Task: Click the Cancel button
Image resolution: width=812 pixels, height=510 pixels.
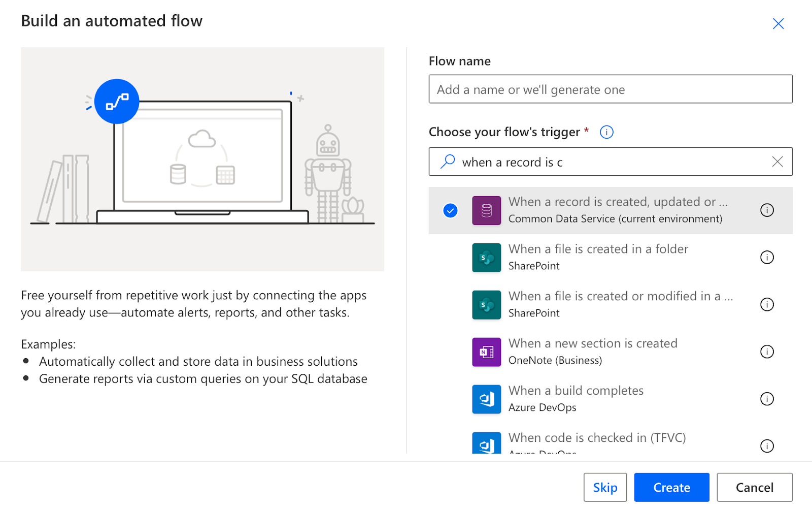Action: point(755,488)
